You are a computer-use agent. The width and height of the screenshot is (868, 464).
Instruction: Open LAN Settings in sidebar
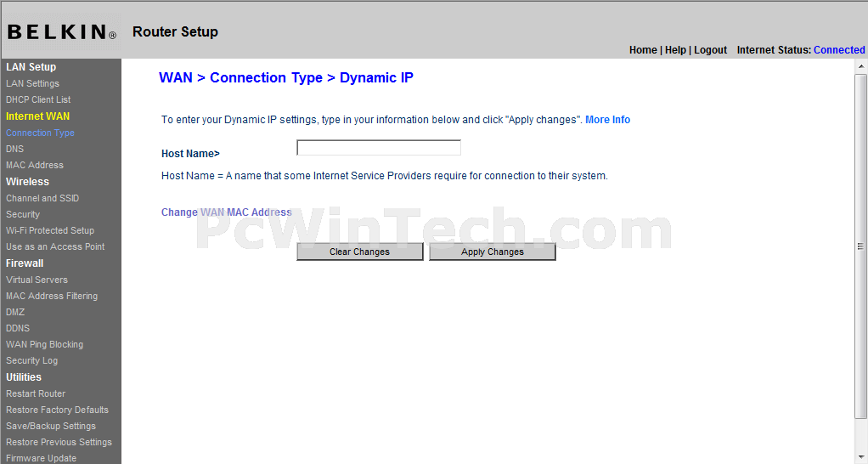[x=32, y=83]
